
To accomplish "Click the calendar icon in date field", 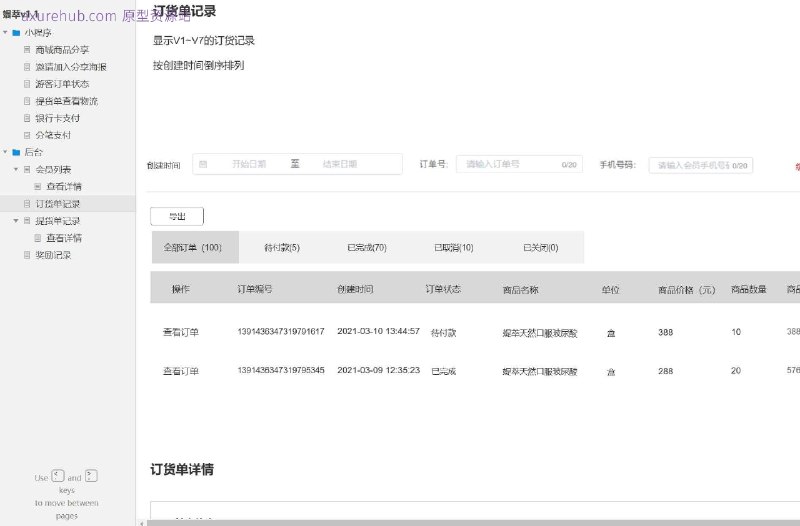I will click(x=203, y=164).
